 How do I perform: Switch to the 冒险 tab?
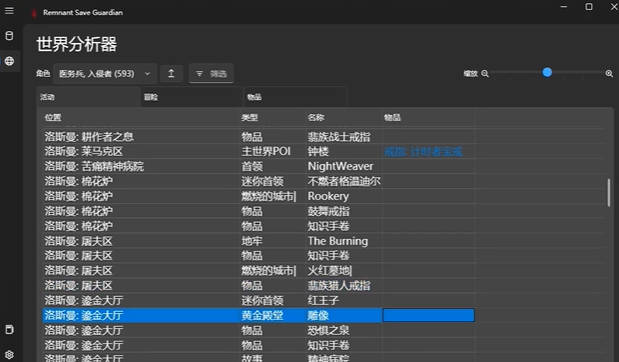click(x=192, y=97)
